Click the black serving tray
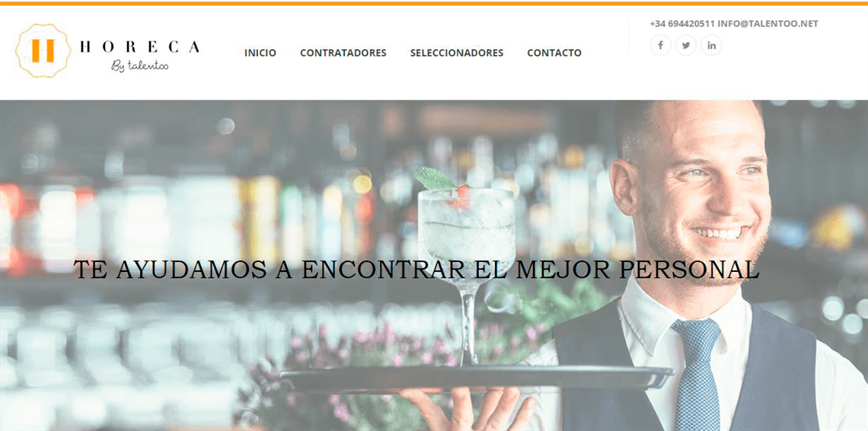 pyautogui.click(x=476, y=378)
